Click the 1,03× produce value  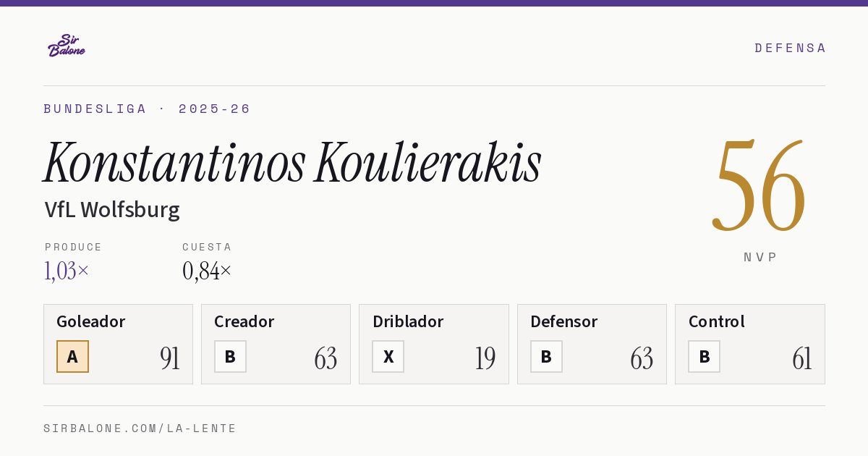(x=67, y=271)
